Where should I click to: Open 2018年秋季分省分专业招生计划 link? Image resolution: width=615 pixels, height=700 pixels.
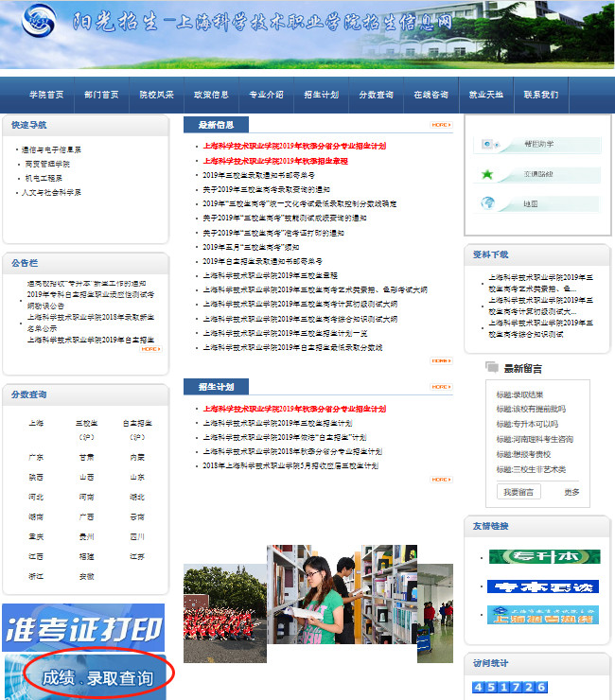[292, 451]
